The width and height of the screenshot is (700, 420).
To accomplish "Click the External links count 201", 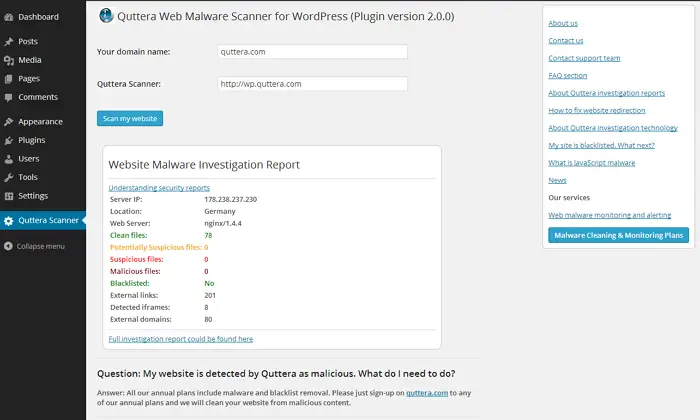I will (210, 295).
